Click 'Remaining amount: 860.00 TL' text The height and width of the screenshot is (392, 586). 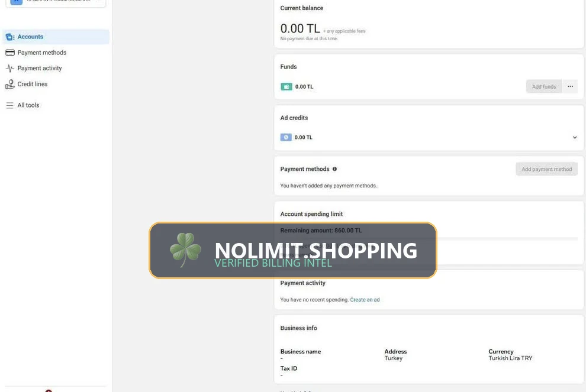coord(321,231)
